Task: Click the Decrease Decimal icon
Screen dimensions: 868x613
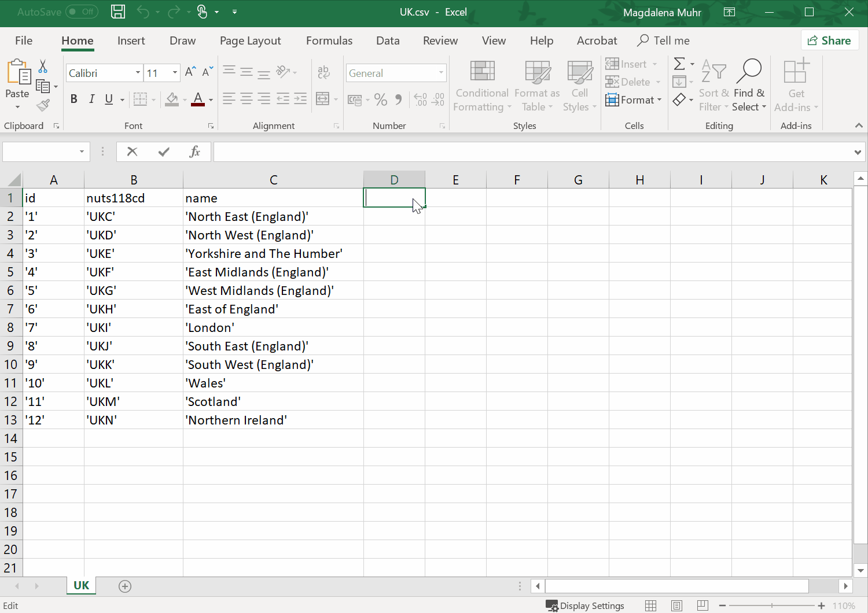Action: 438,99
